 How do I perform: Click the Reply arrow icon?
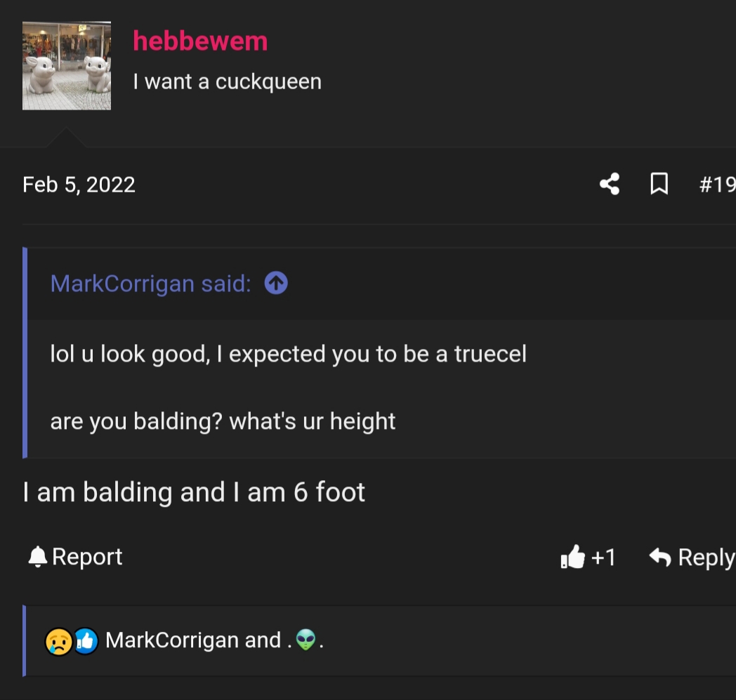[660, 557]
